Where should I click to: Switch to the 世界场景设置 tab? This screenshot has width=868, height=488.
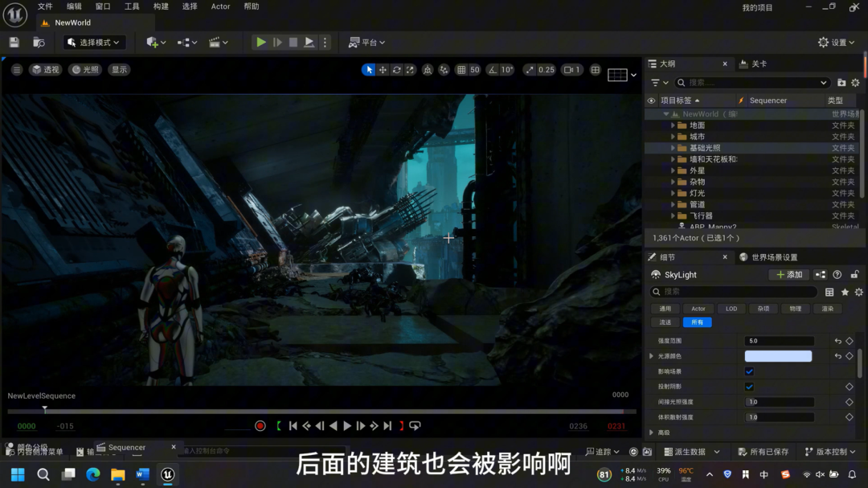773,257
